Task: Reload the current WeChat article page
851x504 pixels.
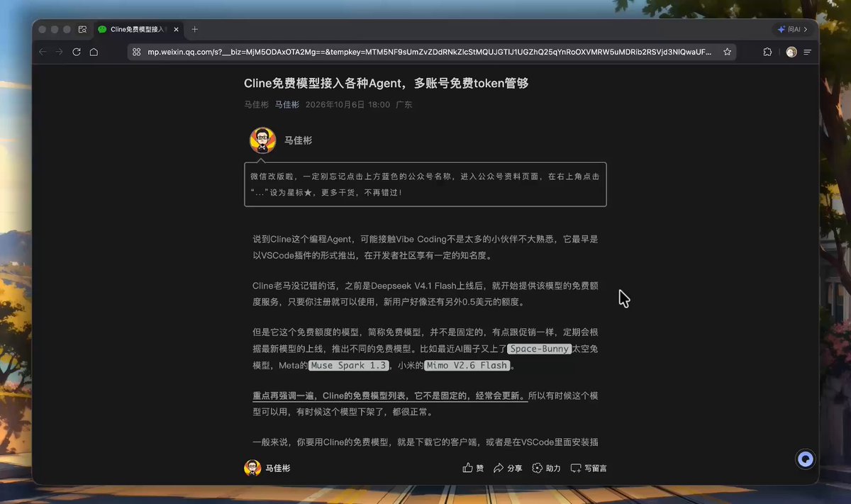Action: (77, 52)
